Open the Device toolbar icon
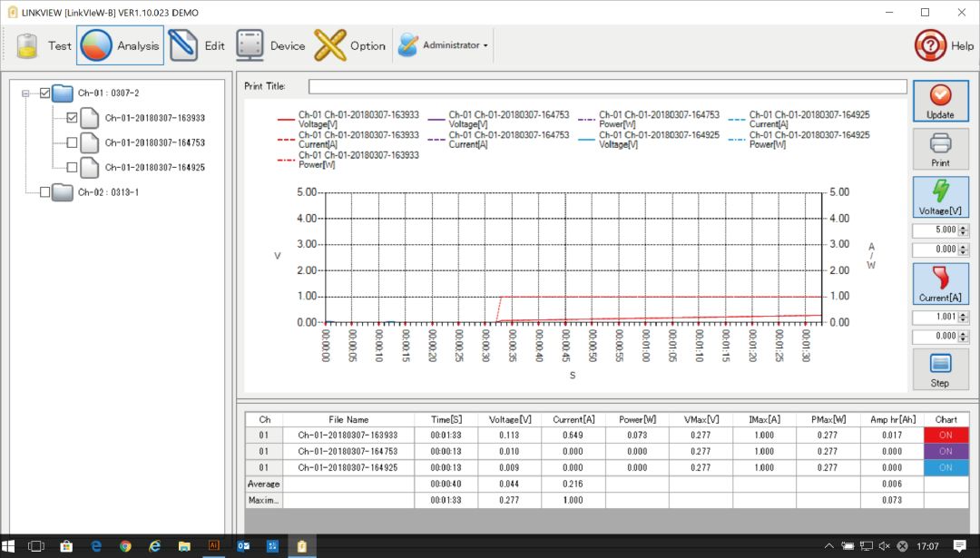980x558 pixels. pos(250,45)
